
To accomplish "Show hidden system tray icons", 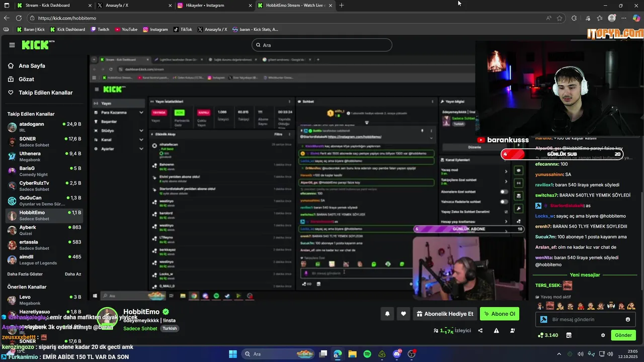I will pos(559,354).
